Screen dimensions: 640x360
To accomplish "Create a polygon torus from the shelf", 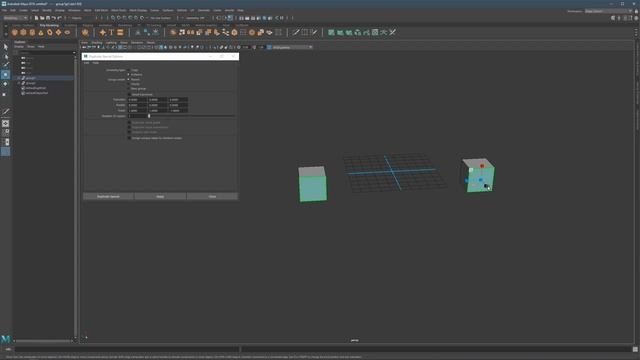I will 50,32.
